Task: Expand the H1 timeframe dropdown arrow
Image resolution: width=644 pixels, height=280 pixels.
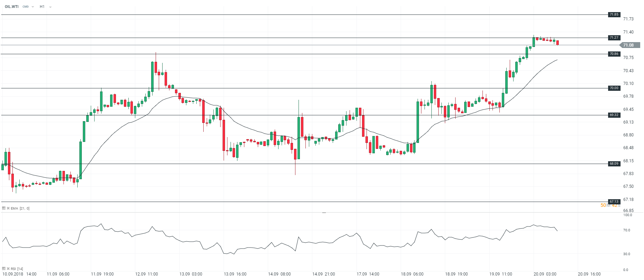Action: coord(50,7)
